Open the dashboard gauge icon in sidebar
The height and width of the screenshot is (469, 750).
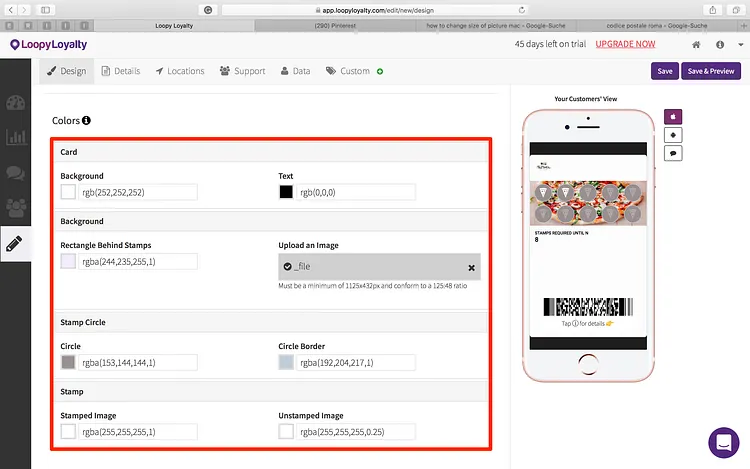point(15,103)
